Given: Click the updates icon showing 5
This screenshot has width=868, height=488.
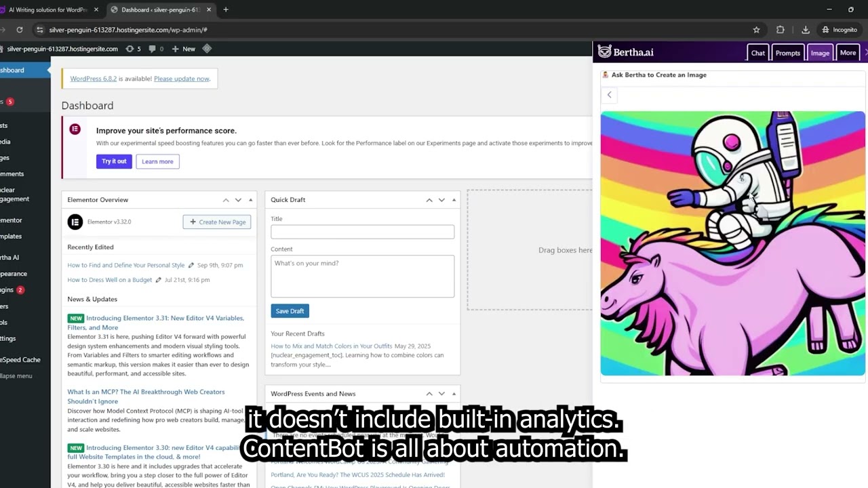Looking at the screenshot, I should tap(134, 49).
